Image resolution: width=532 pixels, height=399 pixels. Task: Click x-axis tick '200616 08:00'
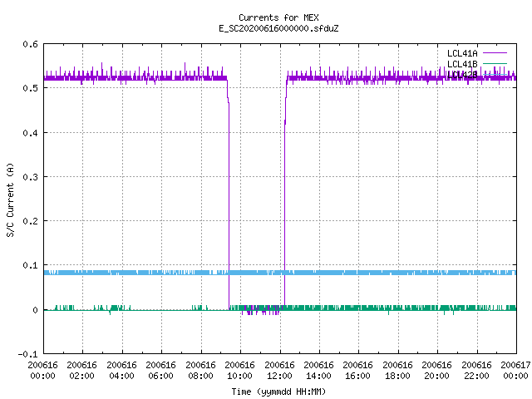200,371
